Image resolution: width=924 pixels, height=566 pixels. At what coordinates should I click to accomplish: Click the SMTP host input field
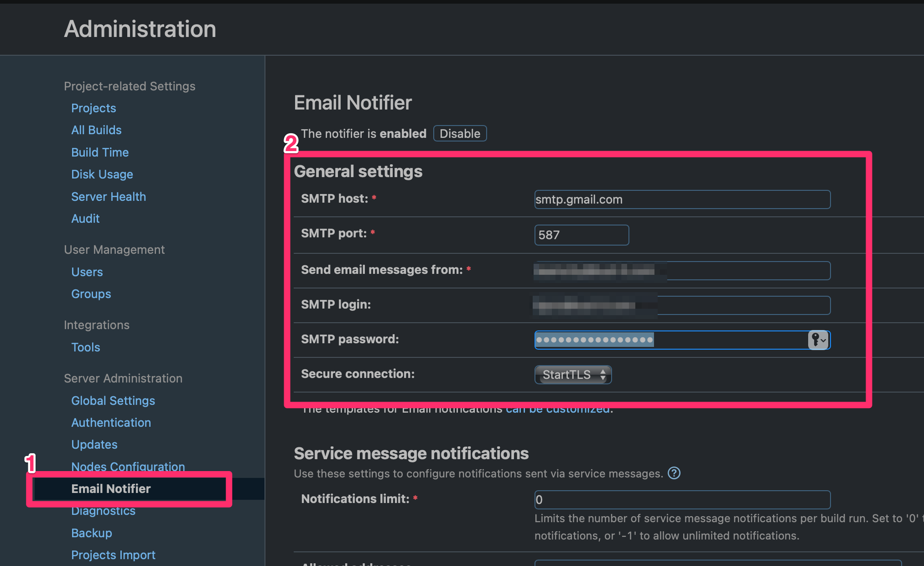682,199
